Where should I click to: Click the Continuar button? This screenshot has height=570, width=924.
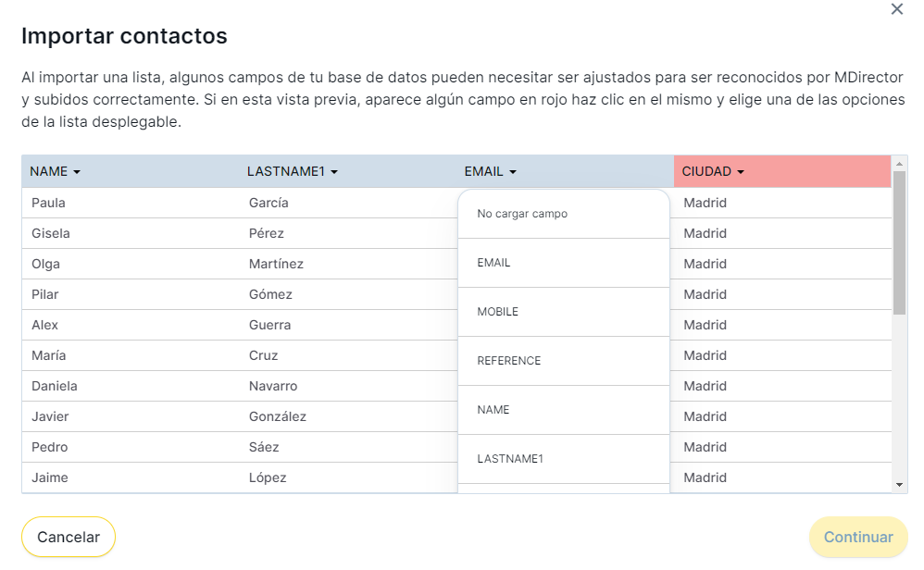858,537
